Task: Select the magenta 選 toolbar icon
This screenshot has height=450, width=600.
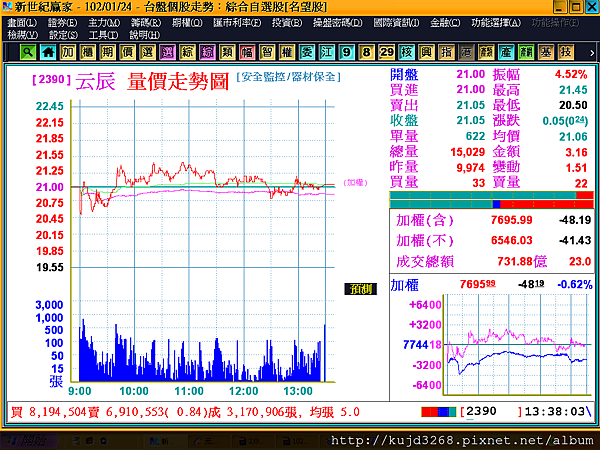Action: coord(168,52)
